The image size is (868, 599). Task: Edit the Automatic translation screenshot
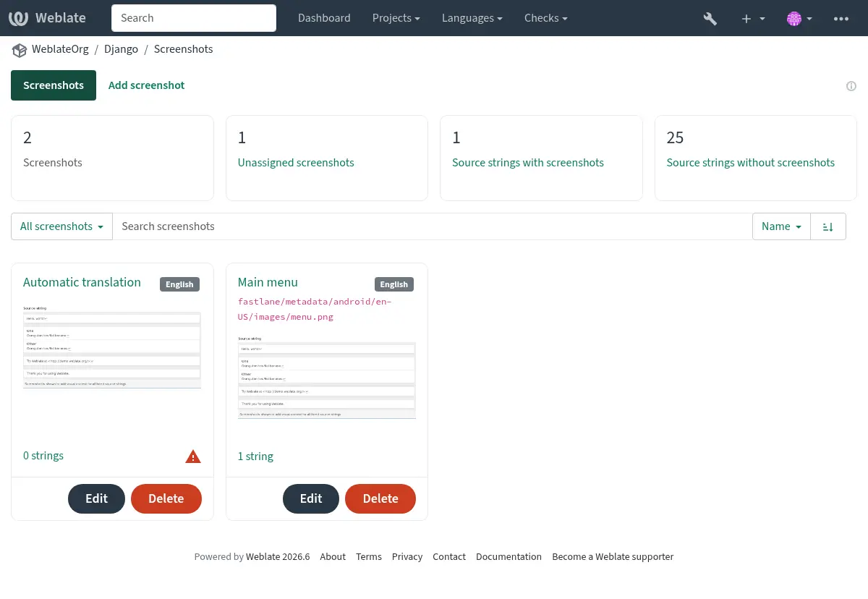pos(96,498)
